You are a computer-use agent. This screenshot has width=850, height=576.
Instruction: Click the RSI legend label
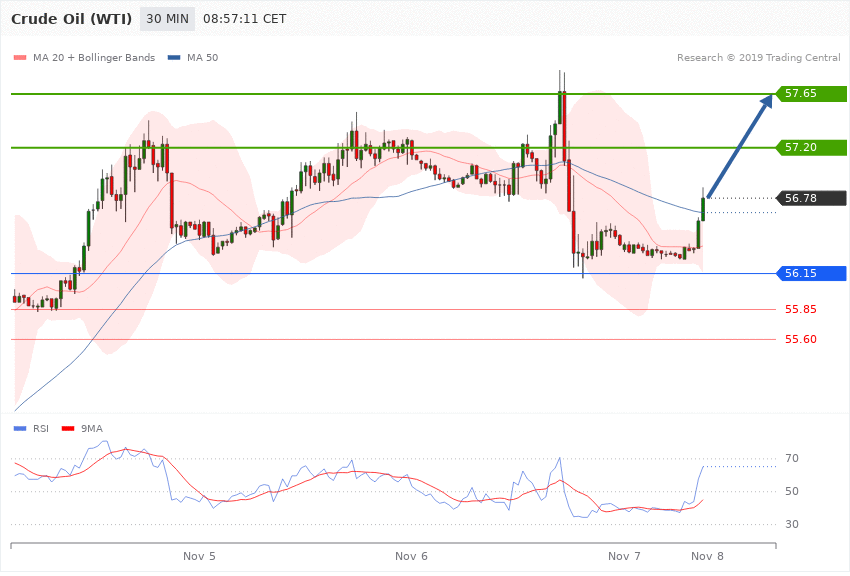click(41, 429)
